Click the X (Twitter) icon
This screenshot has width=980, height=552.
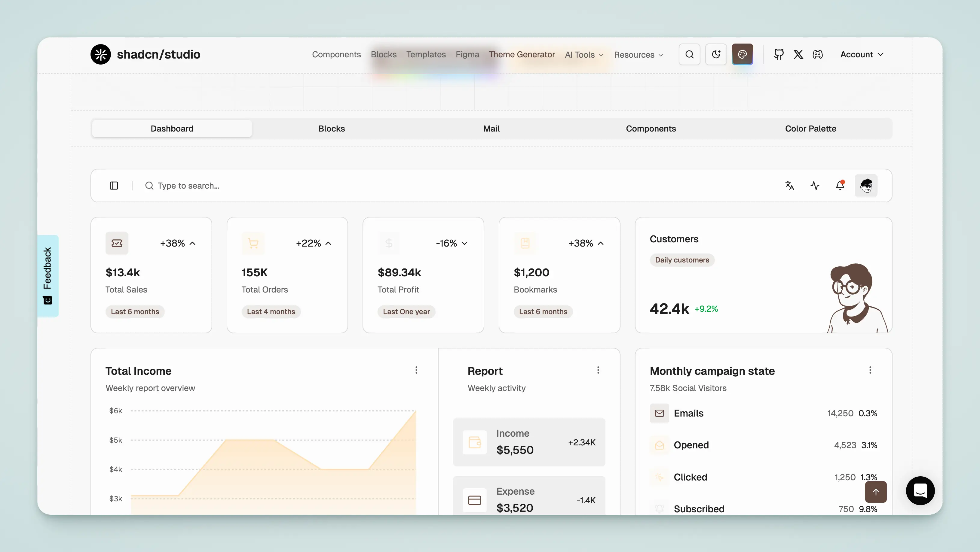coord(798,54)
